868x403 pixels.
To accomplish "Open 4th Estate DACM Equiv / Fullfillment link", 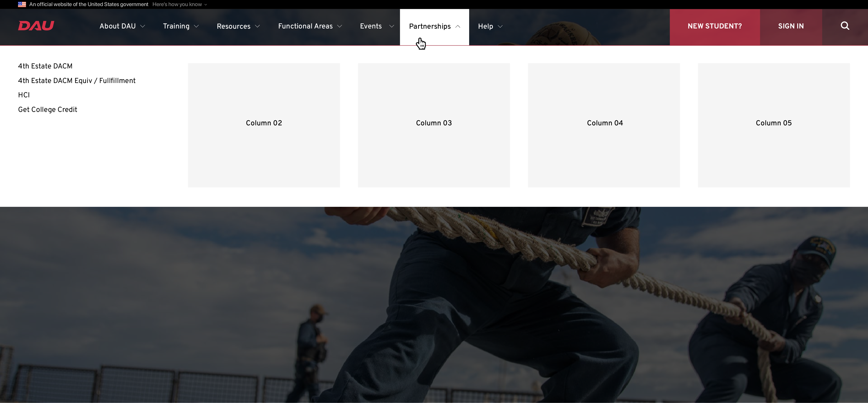I will [77, 81].
